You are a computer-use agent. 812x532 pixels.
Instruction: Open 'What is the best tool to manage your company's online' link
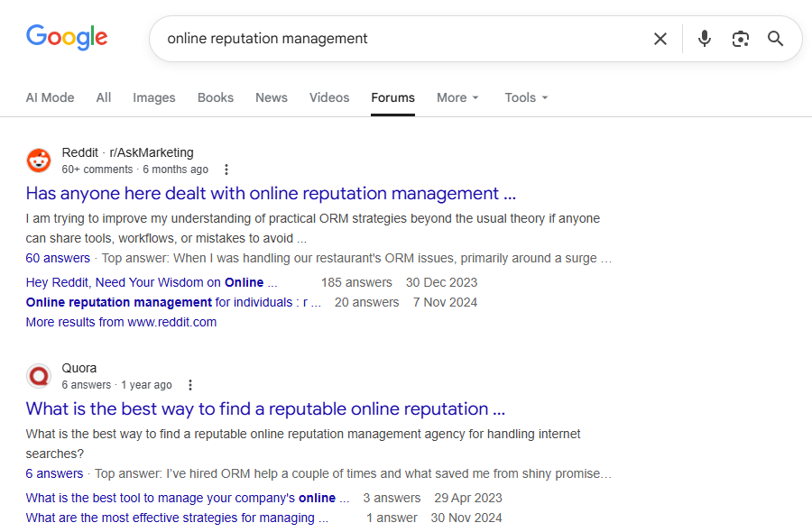pyautogui.click(x=188, y=498)
